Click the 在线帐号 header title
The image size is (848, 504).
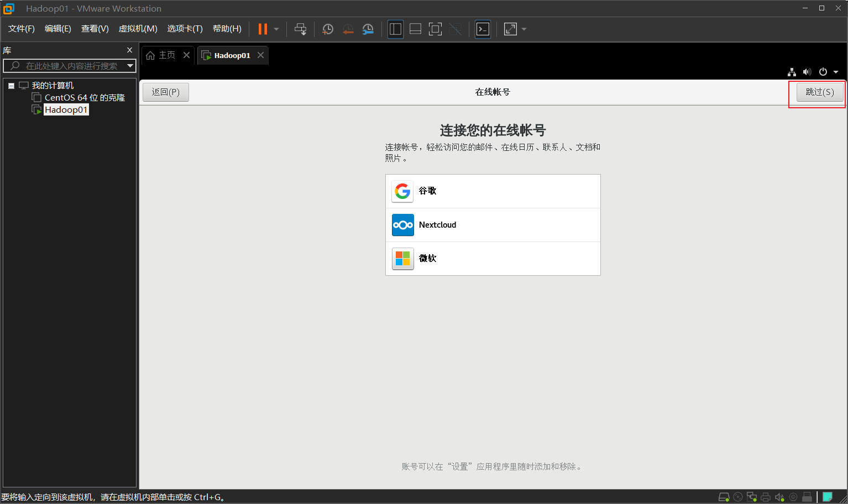(493, 92)
